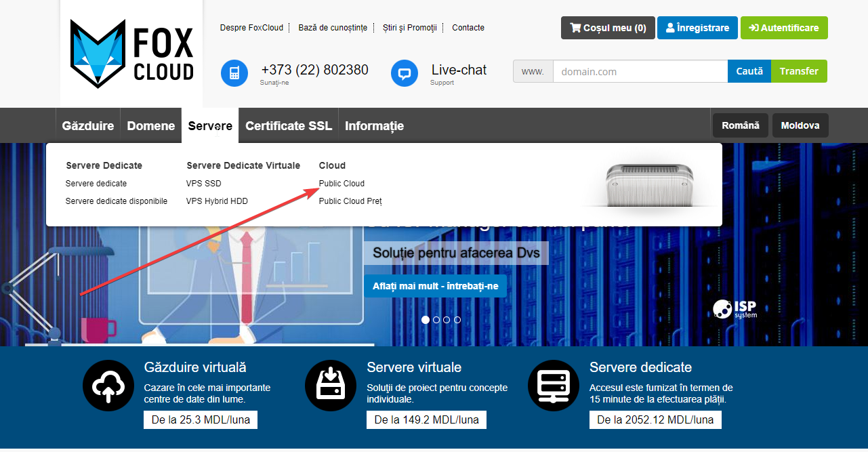
Task: Jump to the fourth carousel slide dot
Action: coord(457,320)
